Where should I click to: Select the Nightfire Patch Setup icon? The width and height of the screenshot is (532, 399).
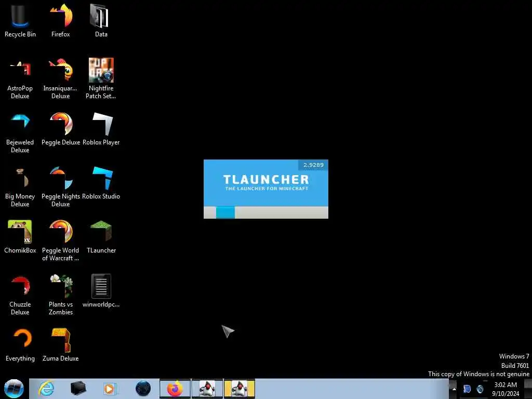pyautogui.click(x=101, y=79)
